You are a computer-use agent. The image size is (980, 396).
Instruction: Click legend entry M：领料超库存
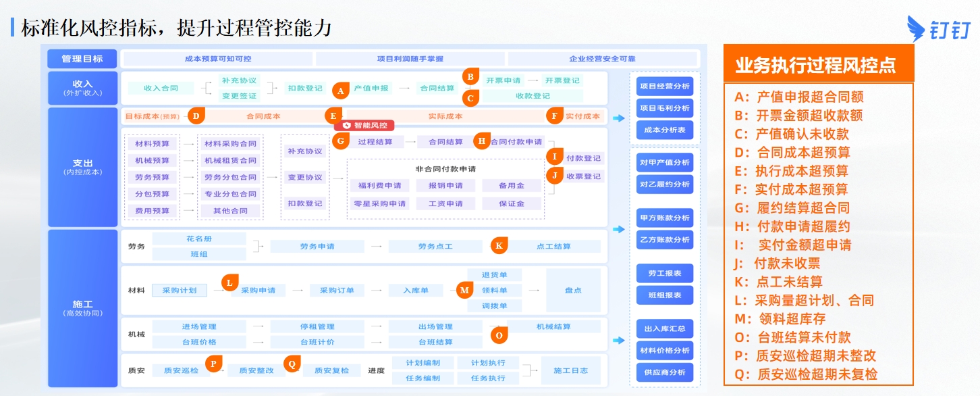[780, 319]
